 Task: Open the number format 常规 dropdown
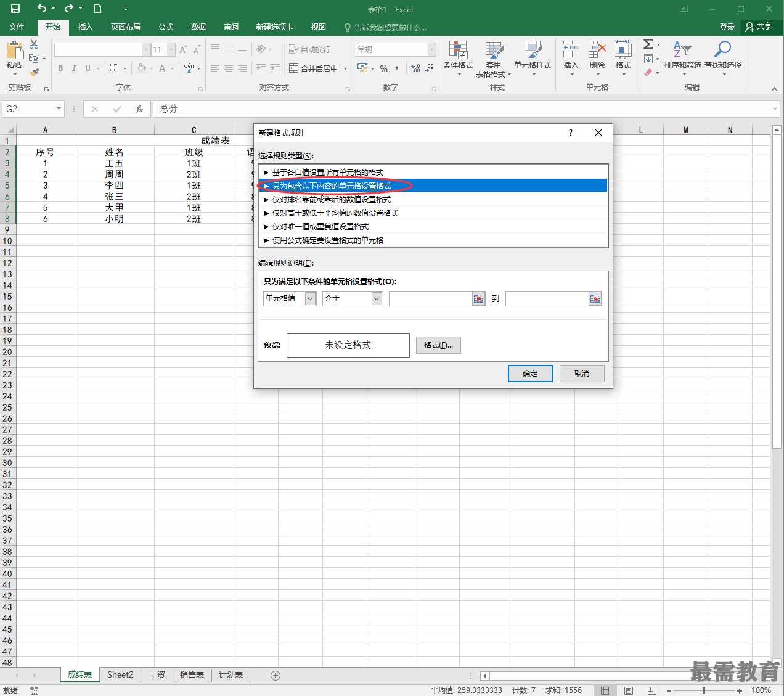pos(431,49)
